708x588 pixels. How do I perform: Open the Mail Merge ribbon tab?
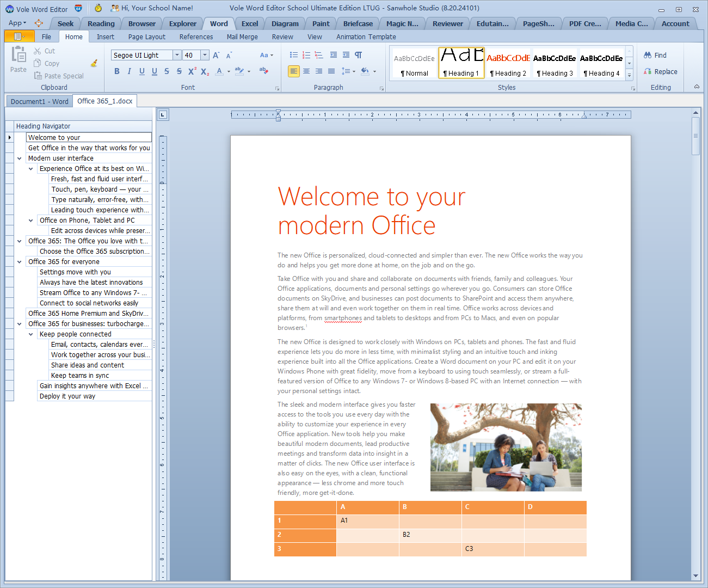click(242, 36)
